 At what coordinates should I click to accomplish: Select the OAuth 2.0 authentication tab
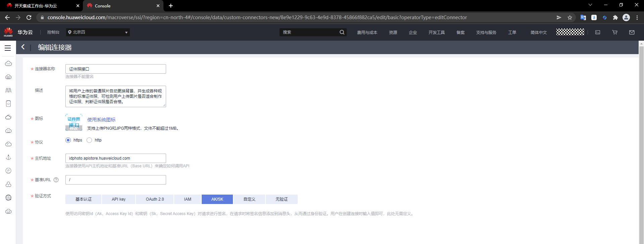click(x=155, y=199)
